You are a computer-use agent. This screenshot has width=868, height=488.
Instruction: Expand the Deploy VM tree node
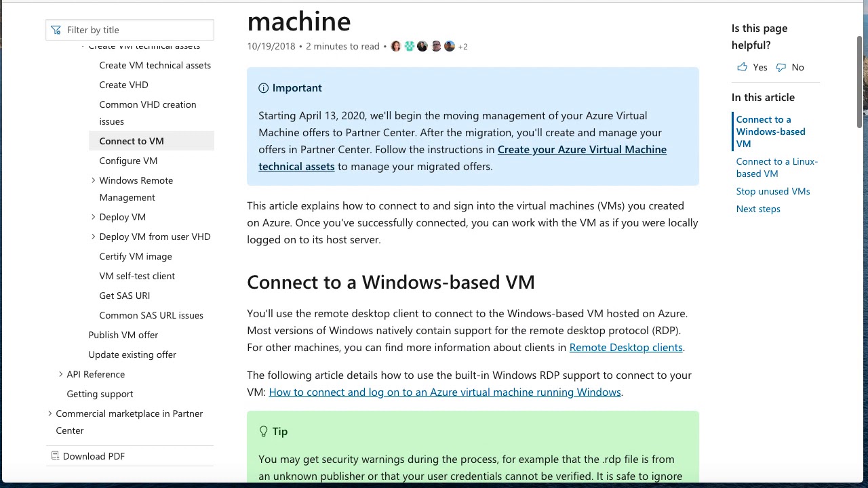[x=93, y=217]
